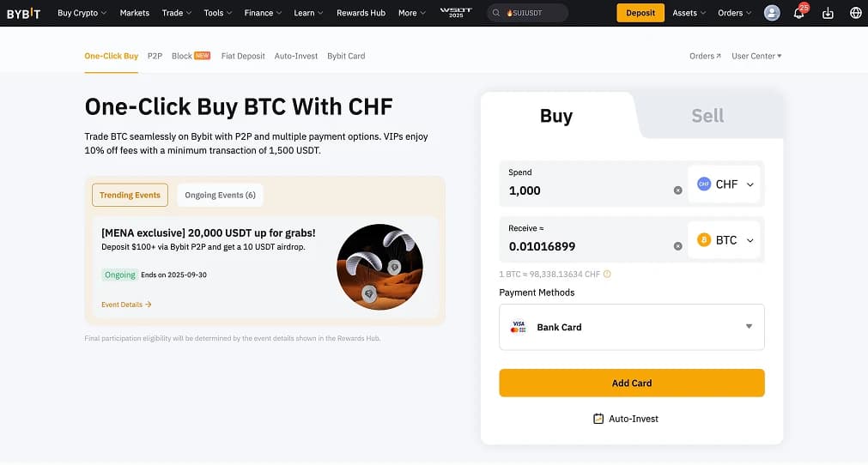The width and height of the screenshot is (868, 465).
Task: Open the globe language selector
Action: click(x=855, y=13)
